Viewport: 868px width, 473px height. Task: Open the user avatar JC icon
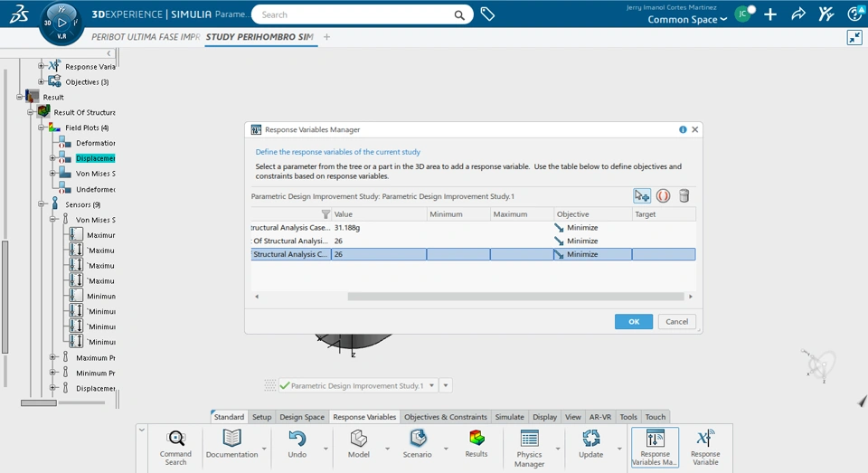coord(743,14)
